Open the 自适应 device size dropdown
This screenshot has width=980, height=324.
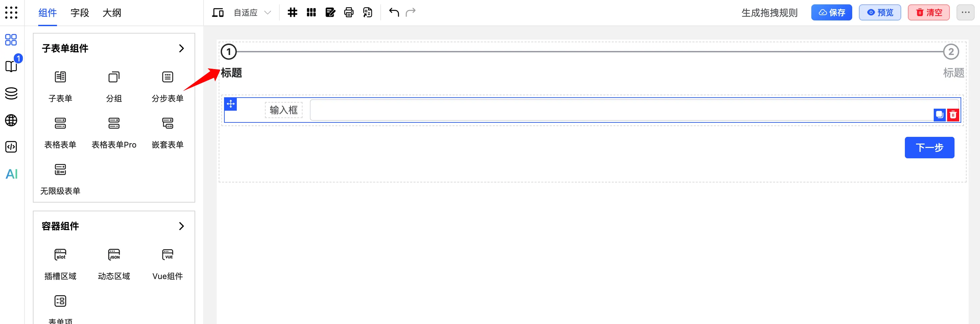tap(252, 12)
